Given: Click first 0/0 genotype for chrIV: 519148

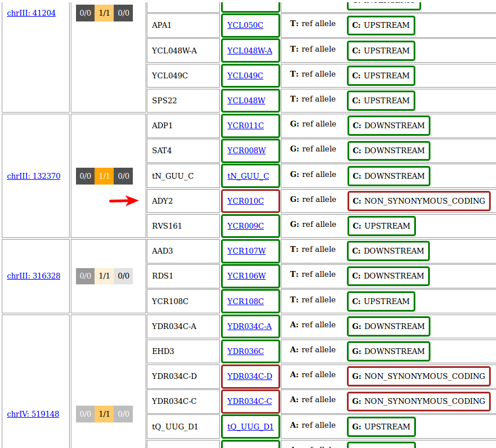Looking at the screenshot, I should [x=85, y=414].
